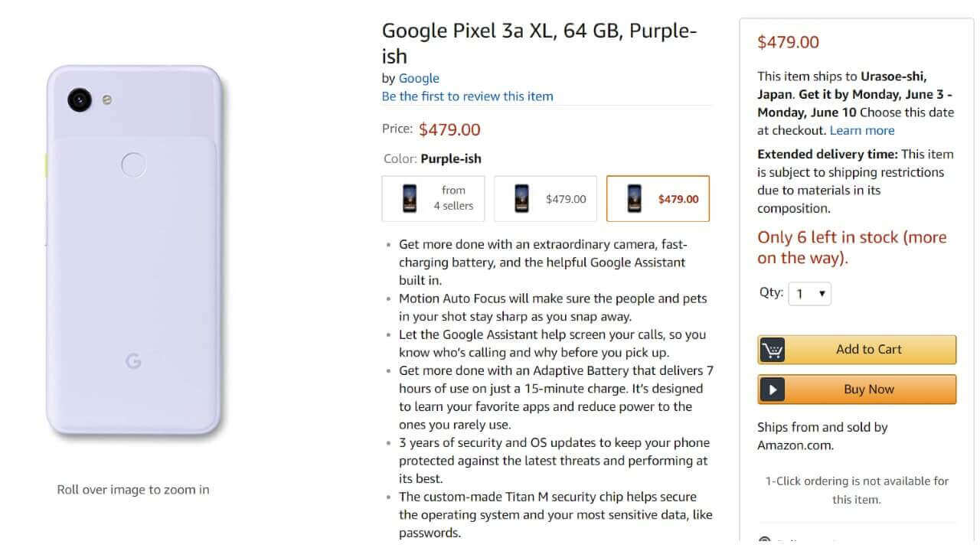Click phone thumbnail in the 4 sellers option
The image size is (980, 551).
410,198
